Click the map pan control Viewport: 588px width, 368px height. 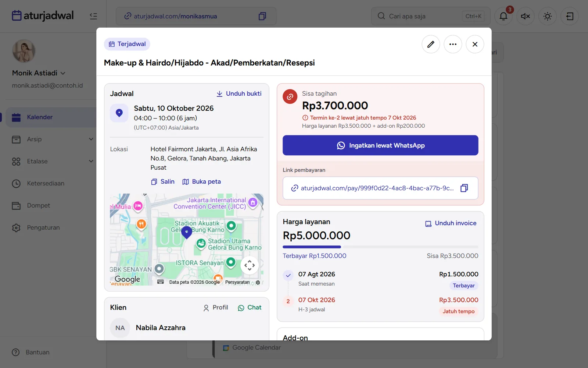(250, 265)
